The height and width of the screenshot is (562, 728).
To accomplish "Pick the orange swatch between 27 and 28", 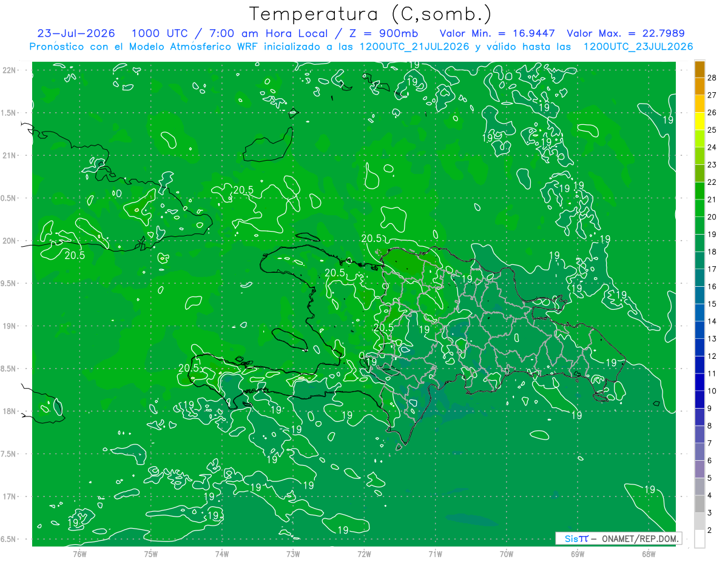I will [699, 86].
